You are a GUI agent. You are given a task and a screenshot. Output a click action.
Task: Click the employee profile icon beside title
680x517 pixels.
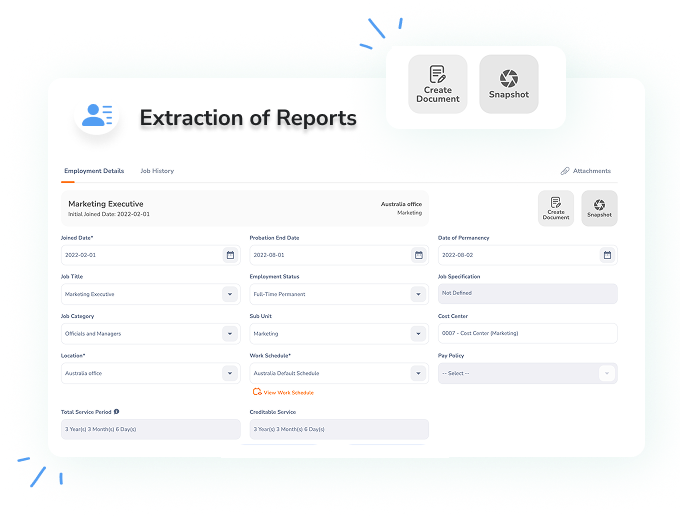coord(97,116)
